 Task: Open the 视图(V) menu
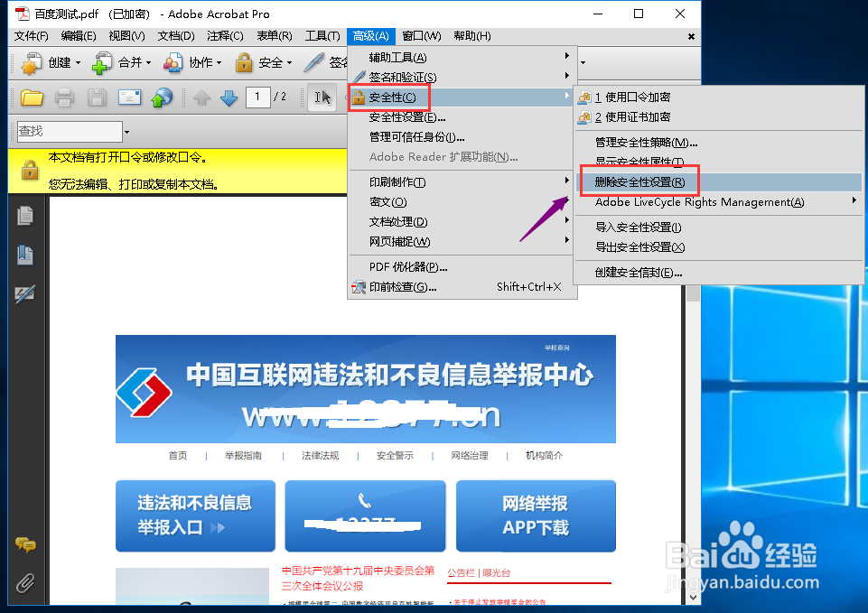point(126,36)
